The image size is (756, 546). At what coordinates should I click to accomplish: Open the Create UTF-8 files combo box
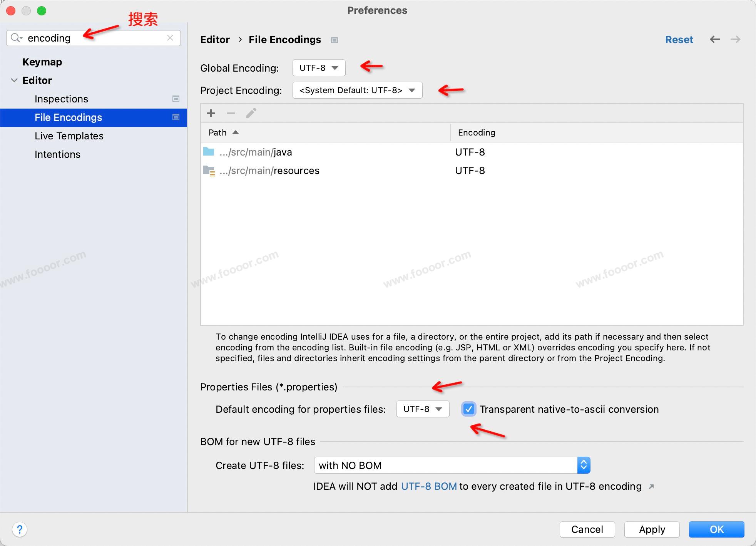coord(452,465)
